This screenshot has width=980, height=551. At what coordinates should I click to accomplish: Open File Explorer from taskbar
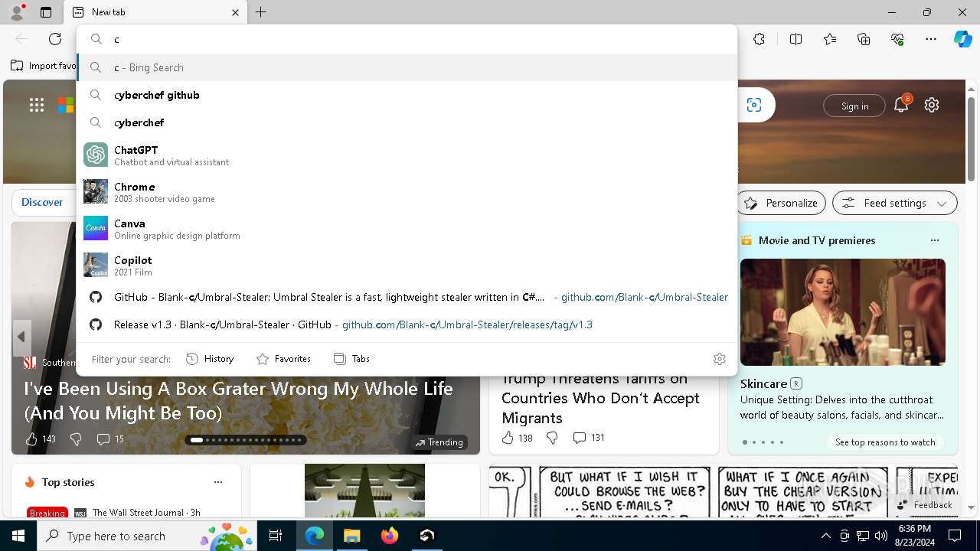tap(351, 536)
